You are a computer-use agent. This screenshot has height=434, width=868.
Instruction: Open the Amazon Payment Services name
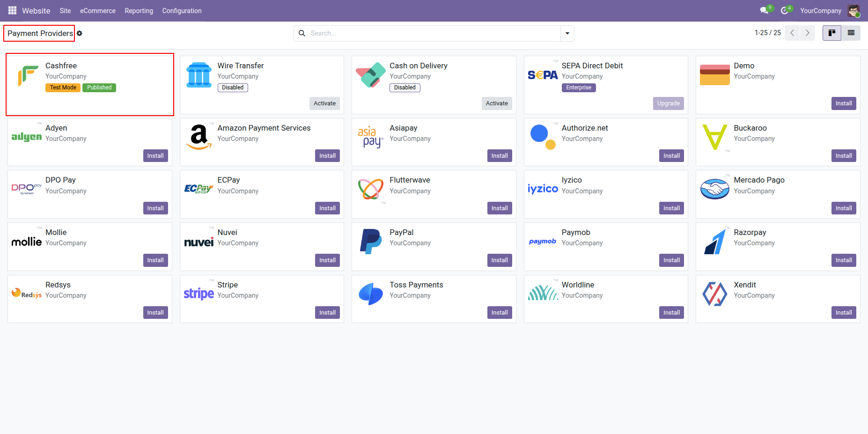264,128
